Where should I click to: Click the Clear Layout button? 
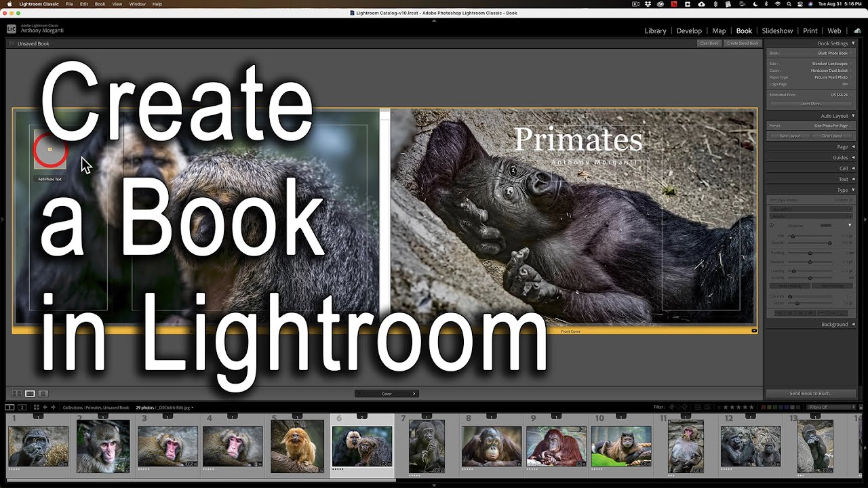(832, 136)
